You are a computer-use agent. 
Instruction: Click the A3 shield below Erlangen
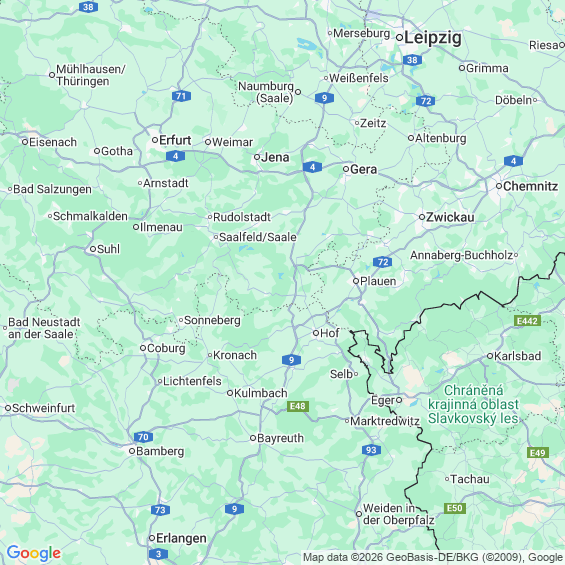coord(158,554)
